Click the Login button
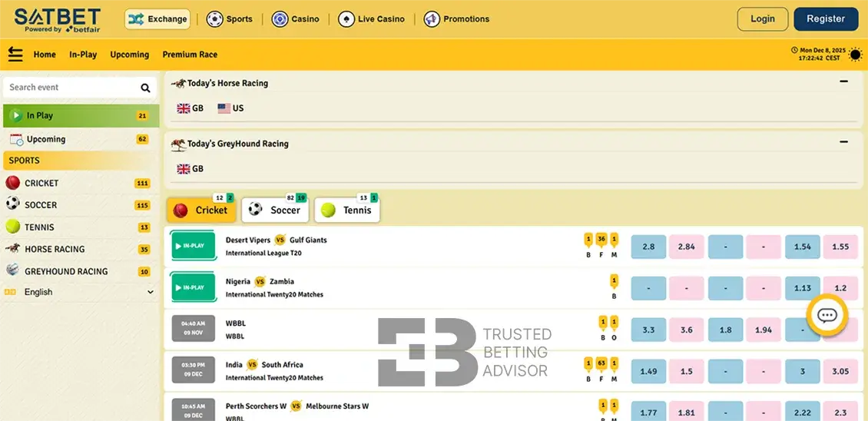This screenshot has height=421, width=868. [762, 19]
